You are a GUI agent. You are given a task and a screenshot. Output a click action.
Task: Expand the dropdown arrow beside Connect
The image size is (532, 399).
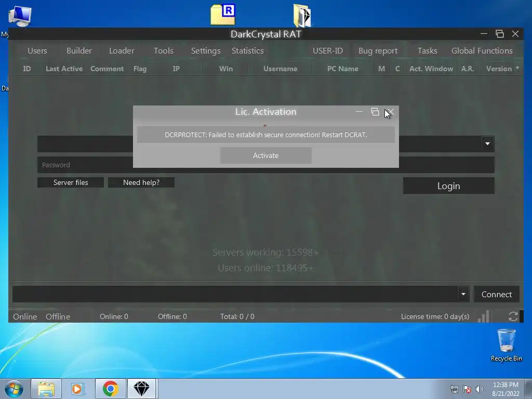tap(463, 294)
